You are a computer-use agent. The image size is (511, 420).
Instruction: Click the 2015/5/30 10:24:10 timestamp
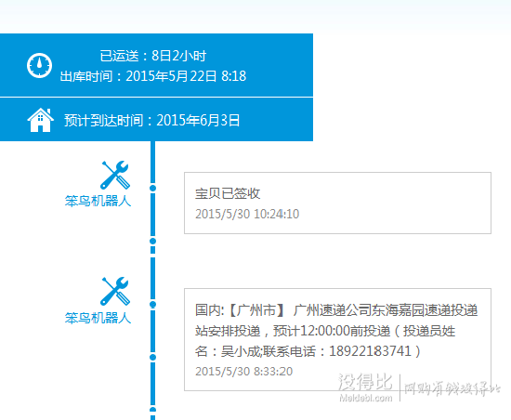click(247, 214)
